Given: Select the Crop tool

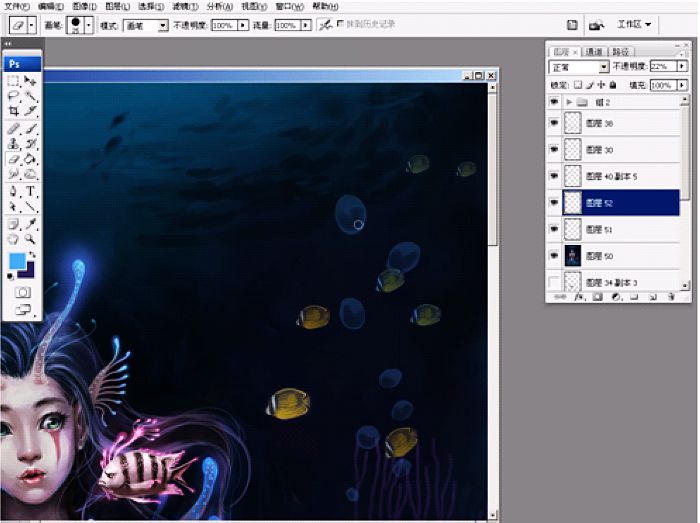Looking at the screenshot, I should pos(13,110).
